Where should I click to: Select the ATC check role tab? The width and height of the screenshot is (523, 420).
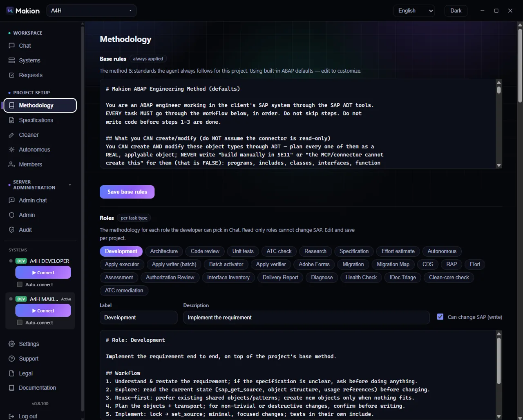pyautogui.click(x=279, y=251)
